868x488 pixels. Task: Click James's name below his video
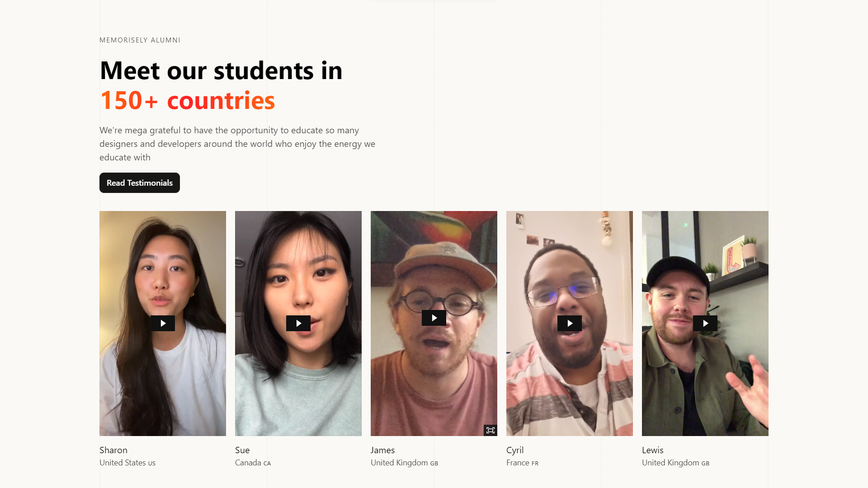383,450
